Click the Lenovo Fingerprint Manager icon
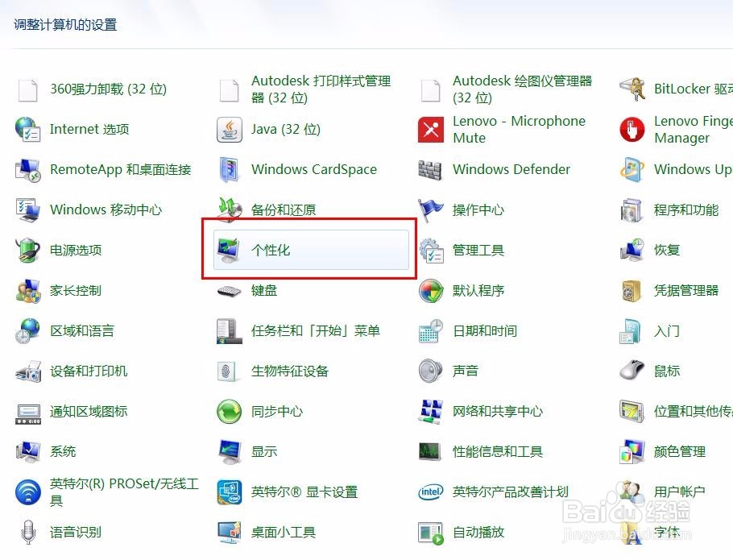This screenshot has height=560, width=733. pos(632,130)
